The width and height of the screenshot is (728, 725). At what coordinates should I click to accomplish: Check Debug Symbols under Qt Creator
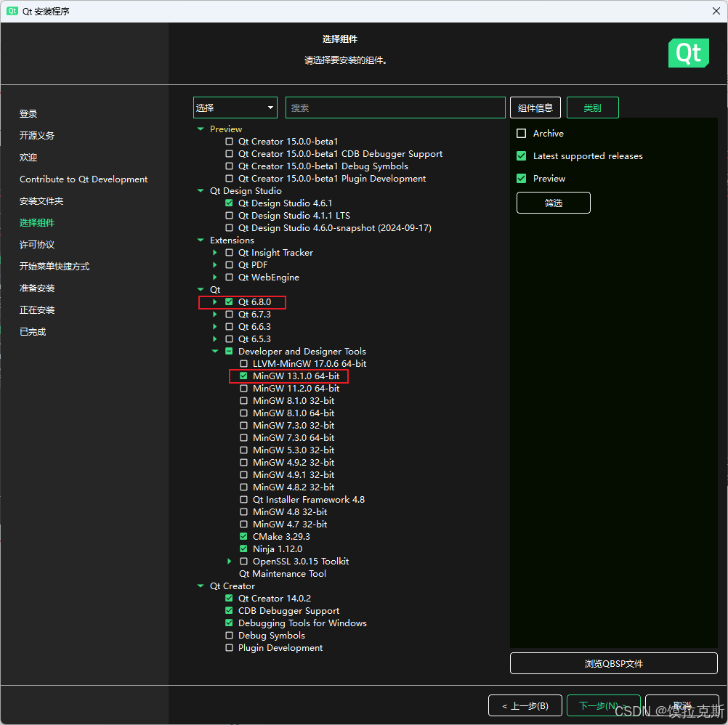pyautogui.click(x=229, y=636)
